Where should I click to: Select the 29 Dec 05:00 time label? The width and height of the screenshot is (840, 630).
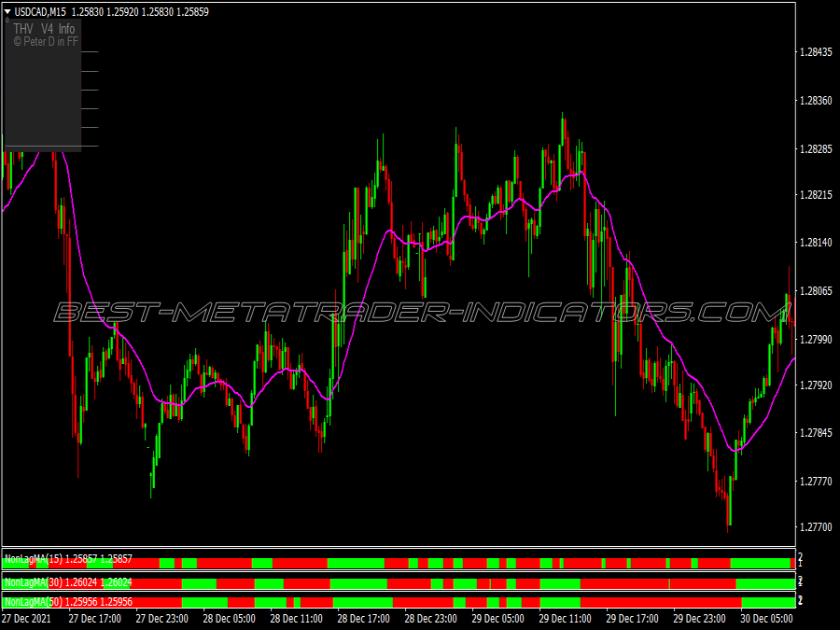pyautogui.click(x=498, y=618)
